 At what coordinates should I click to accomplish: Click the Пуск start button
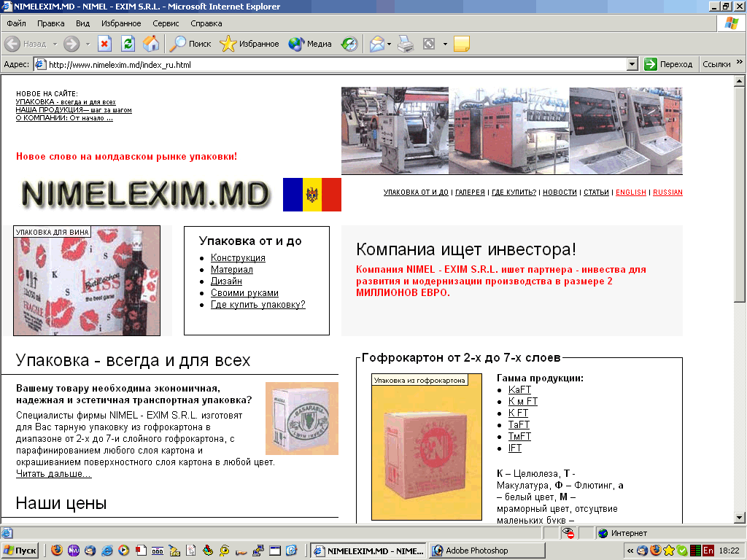click(x=20, y=551)
